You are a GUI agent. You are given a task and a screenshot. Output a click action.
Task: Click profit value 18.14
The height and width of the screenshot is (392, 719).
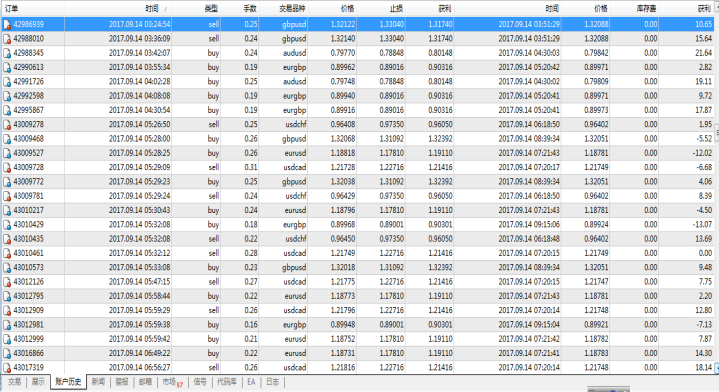[703, 368]
